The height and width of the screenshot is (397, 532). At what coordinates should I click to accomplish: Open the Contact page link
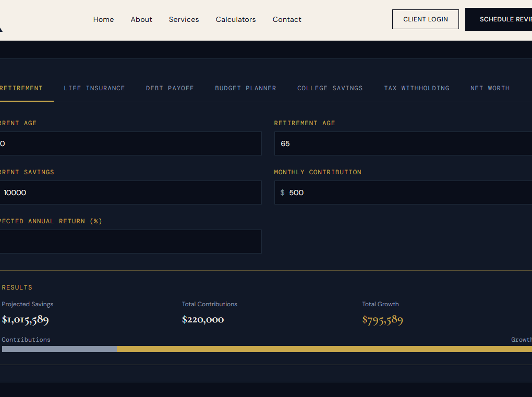click(287, 19)
